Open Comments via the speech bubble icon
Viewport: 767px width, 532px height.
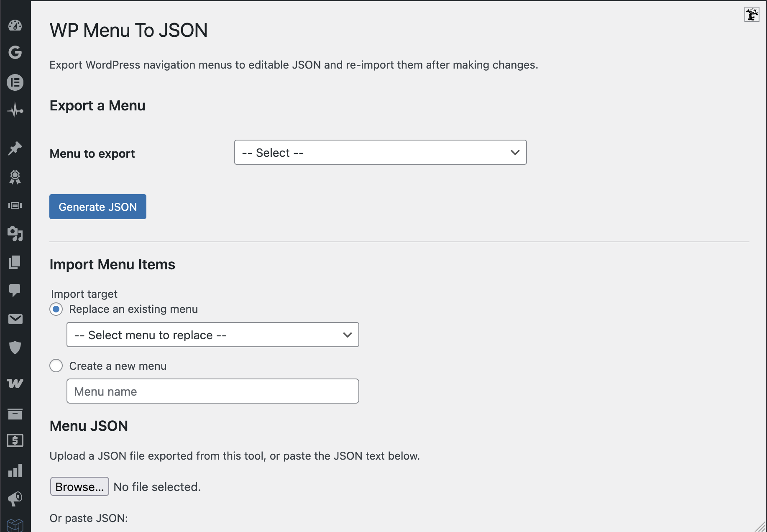click(x=15, y=290)
